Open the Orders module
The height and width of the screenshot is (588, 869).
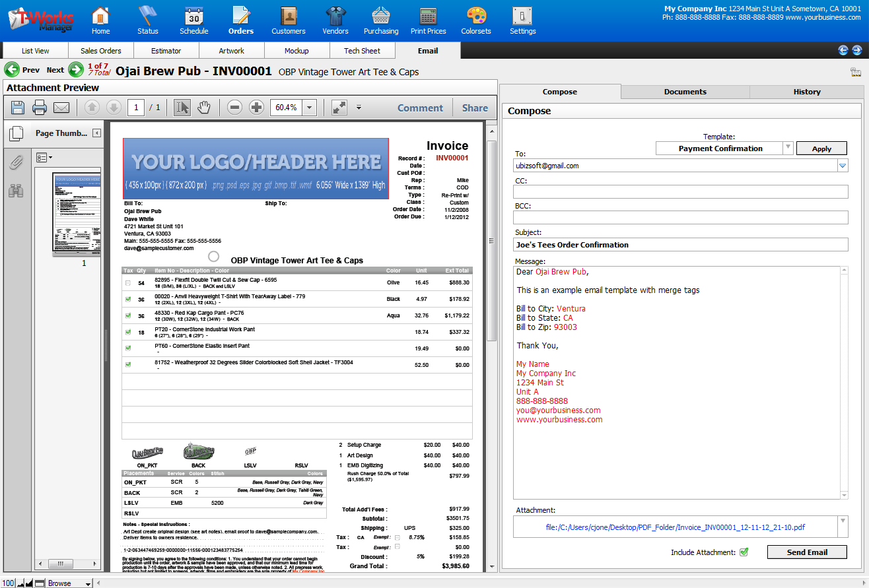point(241,20)
